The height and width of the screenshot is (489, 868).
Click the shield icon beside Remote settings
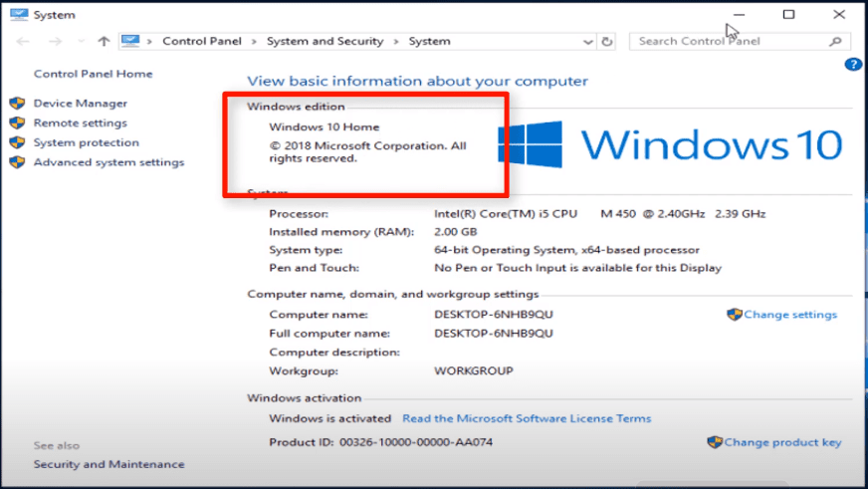[x=17, y=122]
